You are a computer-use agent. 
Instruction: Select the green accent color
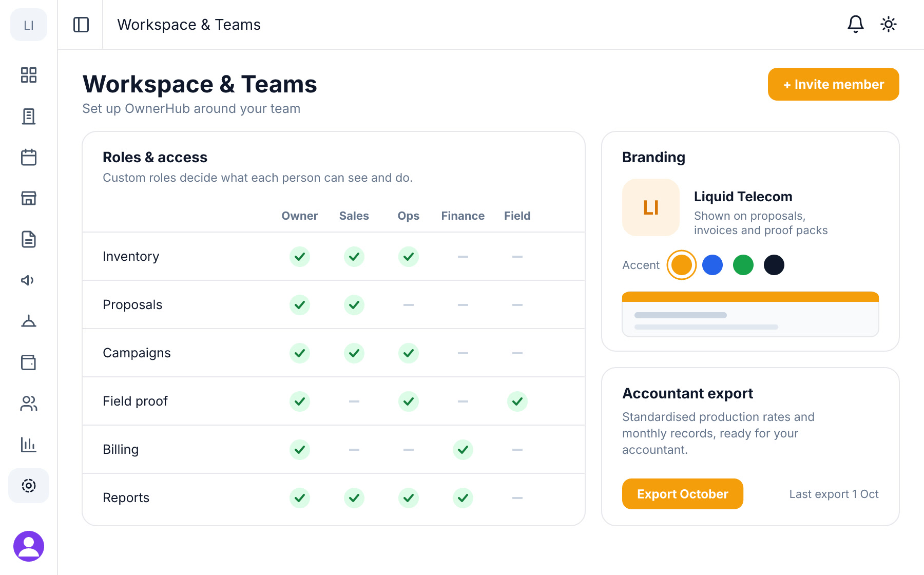[743, 265]
